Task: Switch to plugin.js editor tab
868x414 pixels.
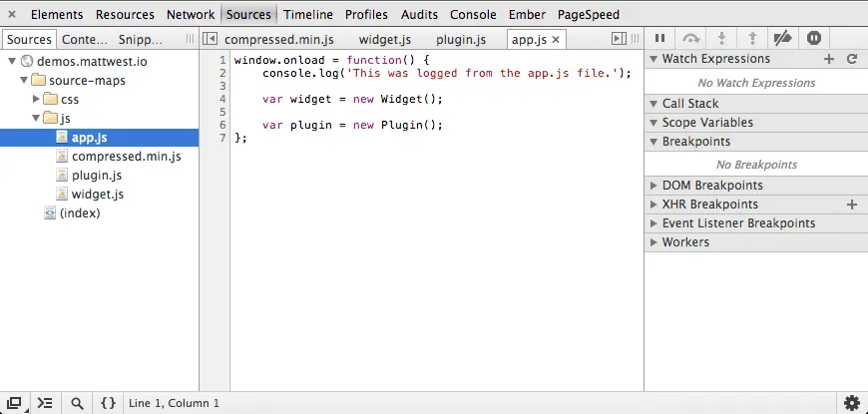Action: point(461,39)
